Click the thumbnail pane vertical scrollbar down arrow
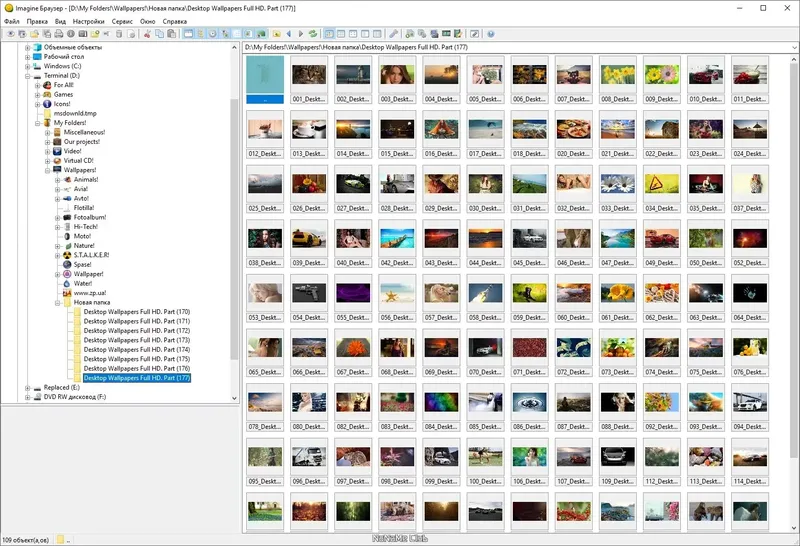800x546 pixels. pos(794,528)
